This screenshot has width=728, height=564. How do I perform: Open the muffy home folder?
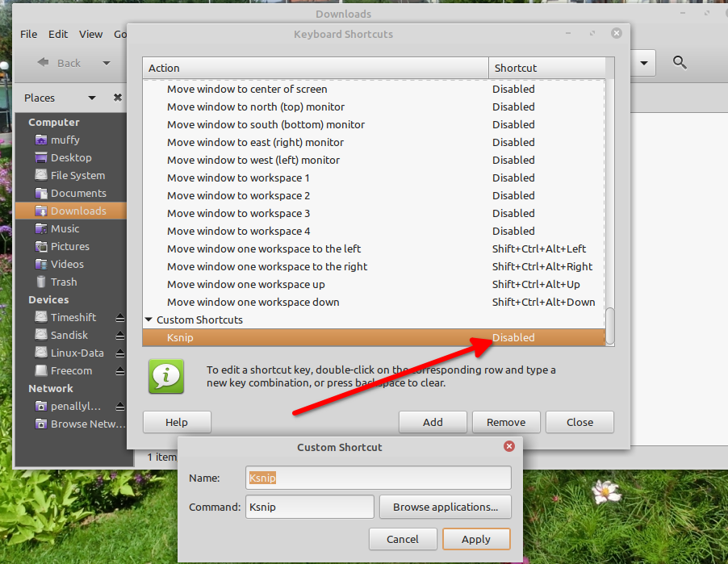pyautogui.click(x=41, y=140)
